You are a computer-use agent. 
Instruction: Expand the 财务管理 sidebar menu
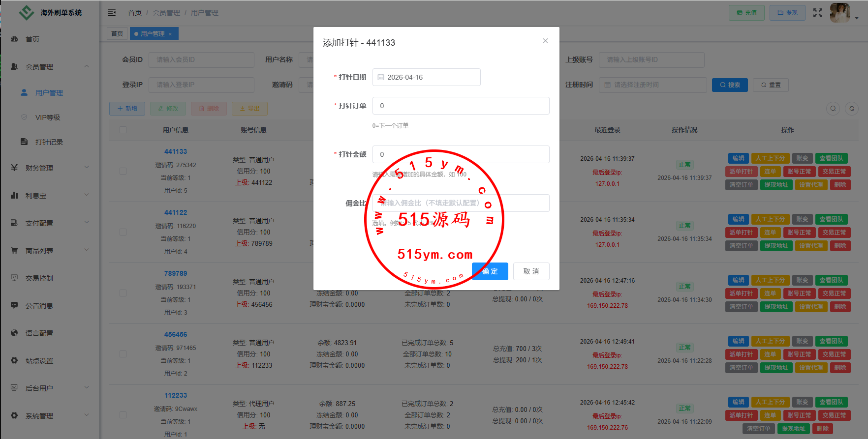click(49, 168)
